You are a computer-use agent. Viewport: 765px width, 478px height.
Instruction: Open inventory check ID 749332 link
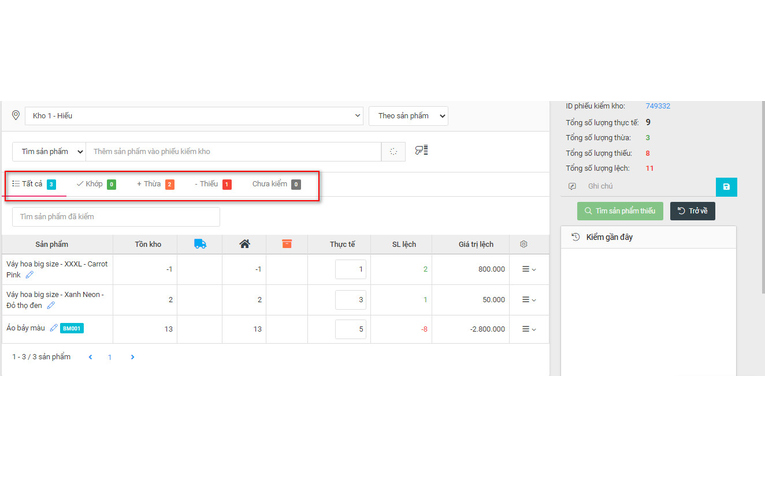click(658, 106)
